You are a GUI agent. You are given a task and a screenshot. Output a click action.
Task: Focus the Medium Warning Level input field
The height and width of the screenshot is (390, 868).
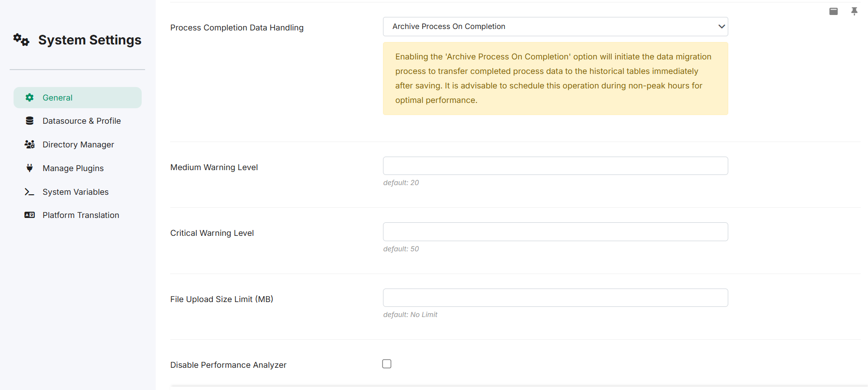[555, 166]
